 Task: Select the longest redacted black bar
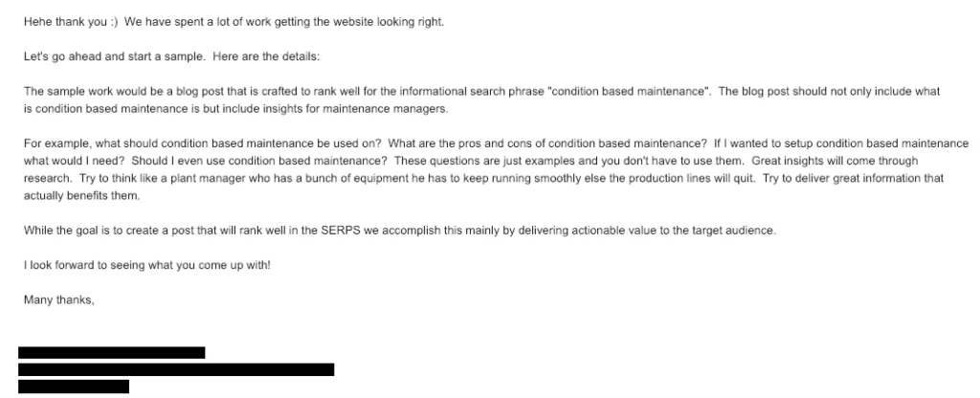pos(176,369)
